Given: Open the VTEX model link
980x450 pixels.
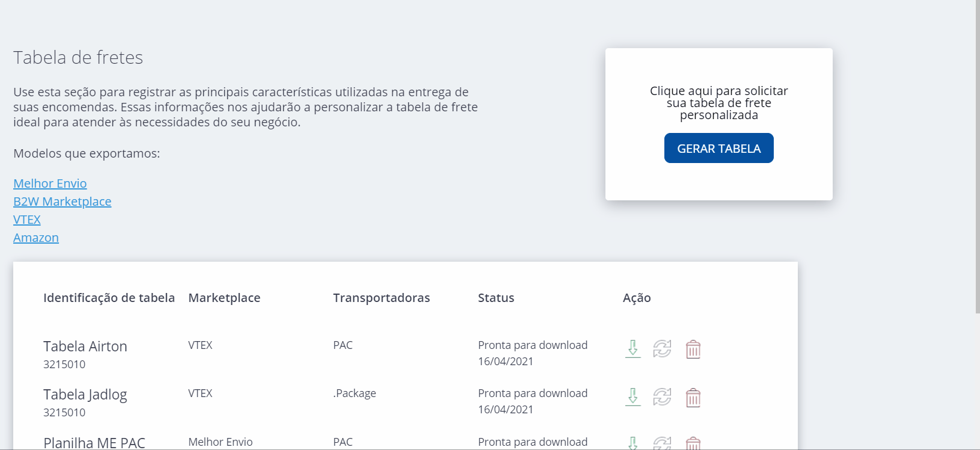Looking at the screenshot, I should click(x=27, y=220).
